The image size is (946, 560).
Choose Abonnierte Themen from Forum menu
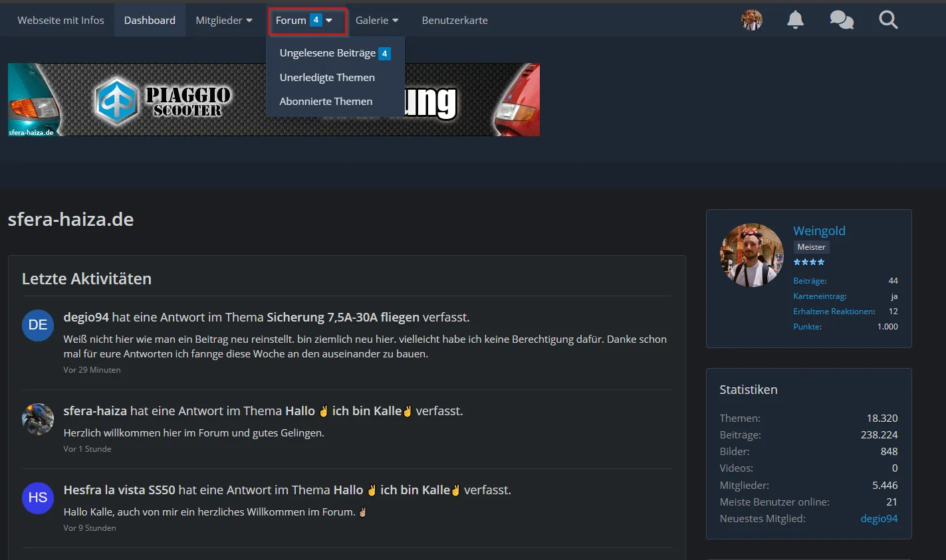point(326,102)
